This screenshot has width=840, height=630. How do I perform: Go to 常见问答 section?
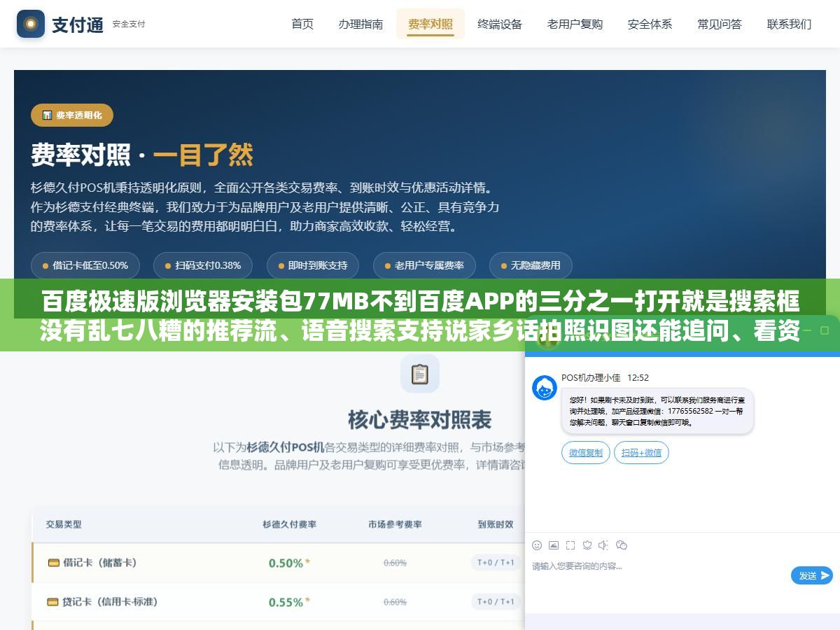pos(720,24)
